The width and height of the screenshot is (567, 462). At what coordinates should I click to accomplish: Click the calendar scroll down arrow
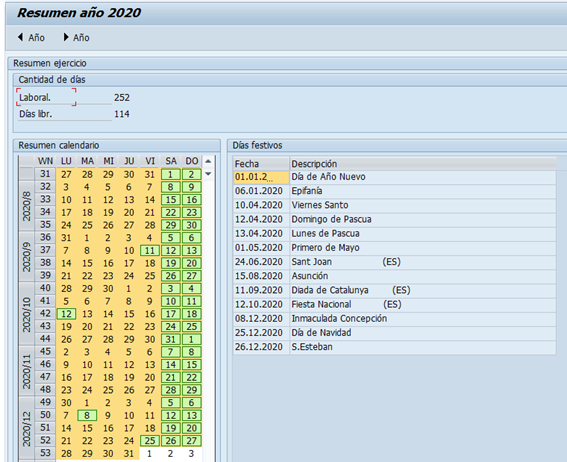(x=208, y=174)
